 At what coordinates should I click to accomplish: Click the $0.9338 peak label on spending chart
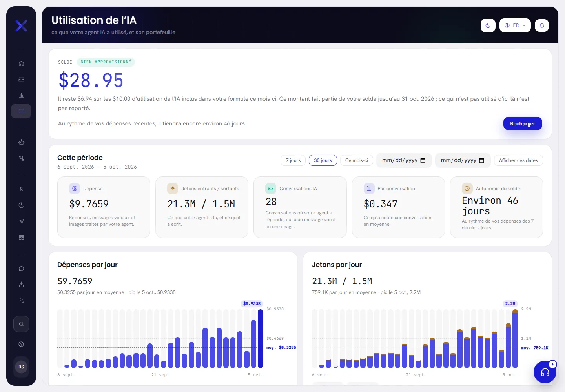click(x=252, y=303)
